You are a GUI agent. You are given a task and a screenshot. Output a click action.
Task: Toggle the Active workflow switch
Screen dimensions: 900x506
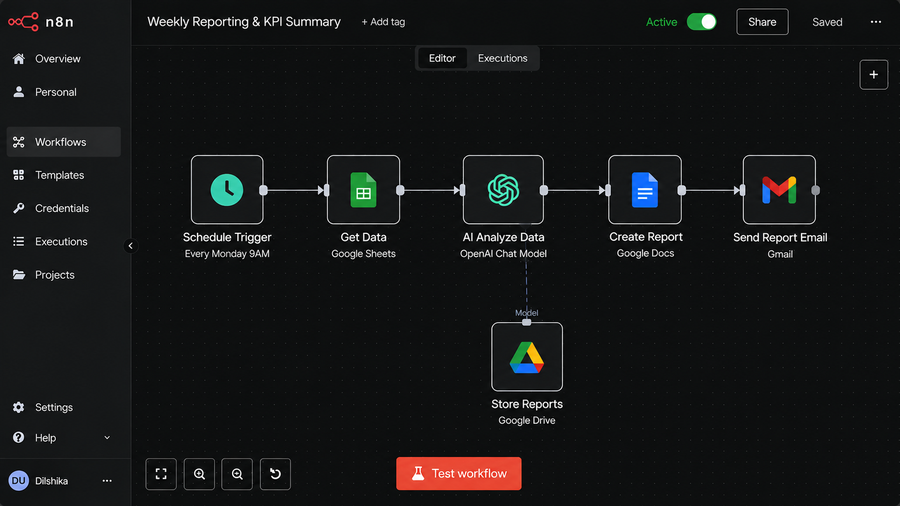point(701,22)
